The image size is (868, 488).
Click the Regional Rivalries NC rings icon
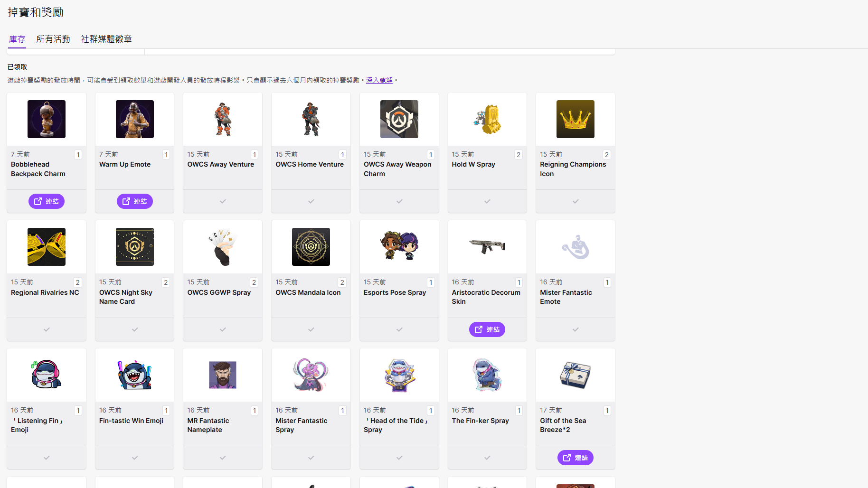point(47,247)
